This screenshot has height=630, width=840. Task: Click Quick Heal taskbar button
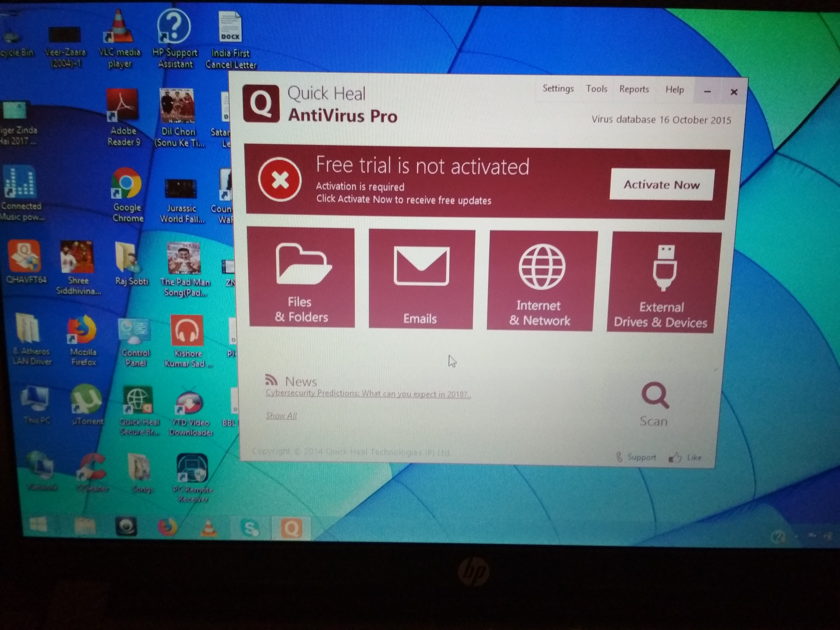pyautogui.click(x=291, y=528)
